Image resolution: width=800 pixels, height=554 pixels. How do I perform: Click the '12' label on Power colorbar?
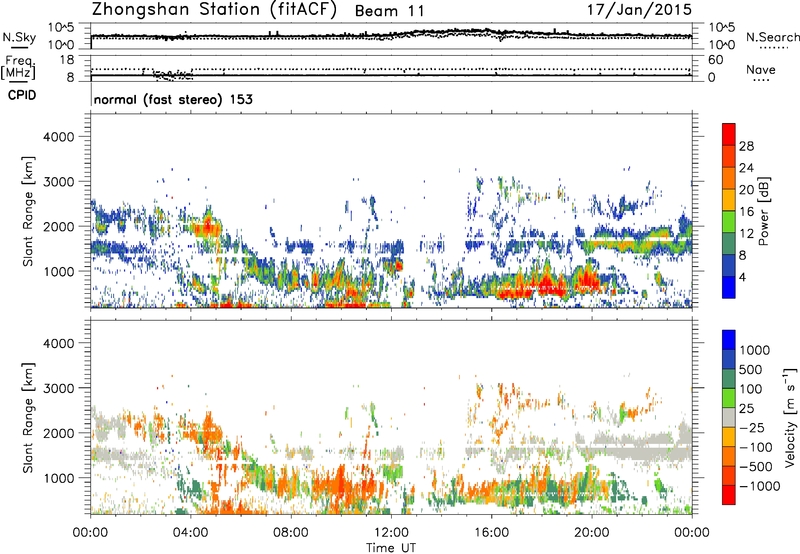tap(746, 234)
